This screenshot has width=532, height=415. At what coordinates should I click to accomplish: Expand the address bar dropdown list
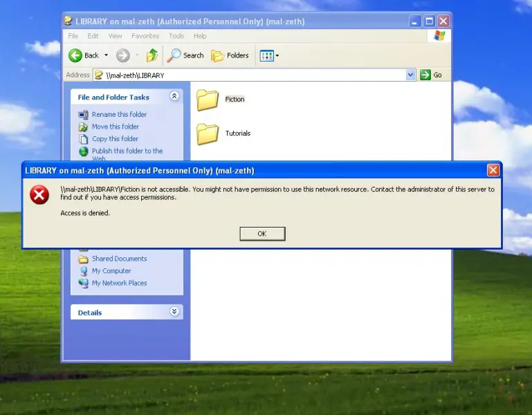coord(410,75)
